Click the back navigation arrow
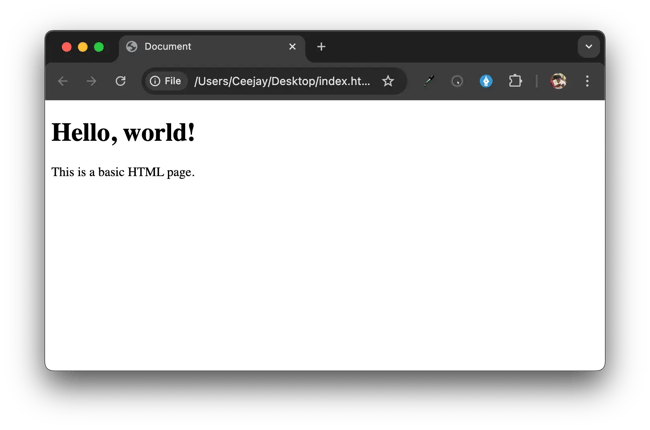 [62, 81]
